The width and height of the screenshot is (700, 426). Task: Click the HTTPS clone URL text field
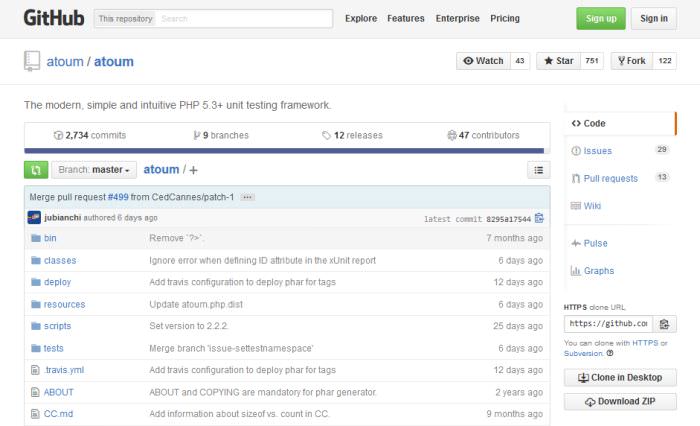point(608,324)
